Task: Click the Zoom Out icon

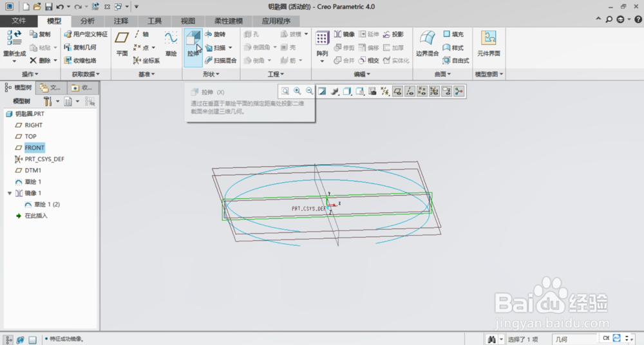Action: [x=309, y=91]
